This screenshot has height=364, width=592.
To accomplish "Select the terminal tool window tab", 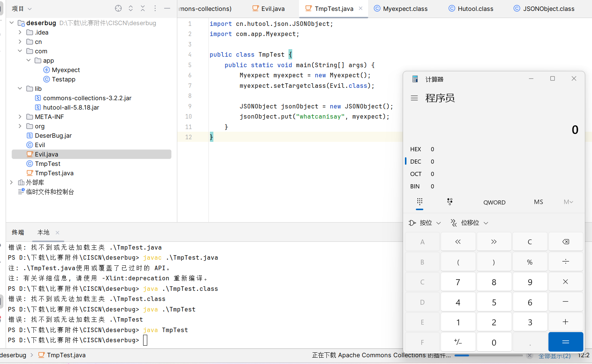I will 18,232.
